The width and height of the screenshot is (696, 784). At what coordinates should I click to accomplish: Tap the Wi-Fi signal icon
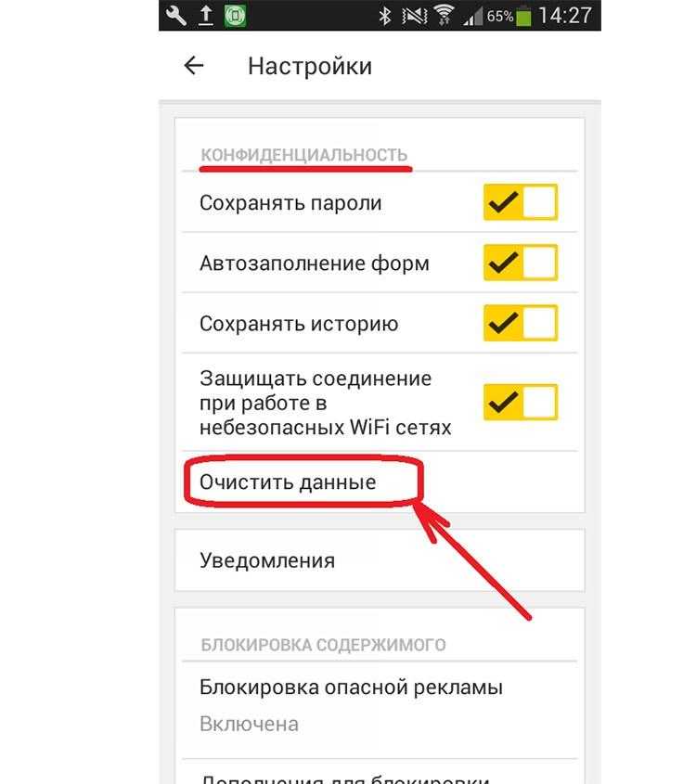[x=443, y=15]
